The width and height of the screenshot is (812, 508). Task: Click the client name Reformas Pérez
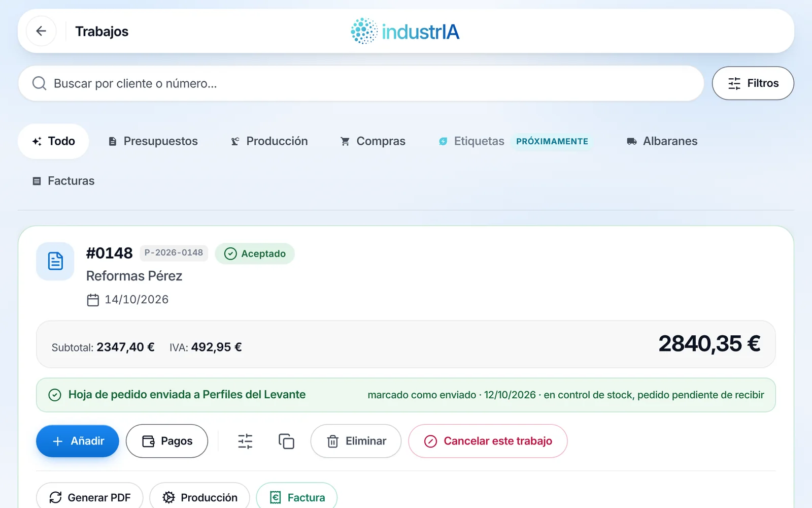134,276
